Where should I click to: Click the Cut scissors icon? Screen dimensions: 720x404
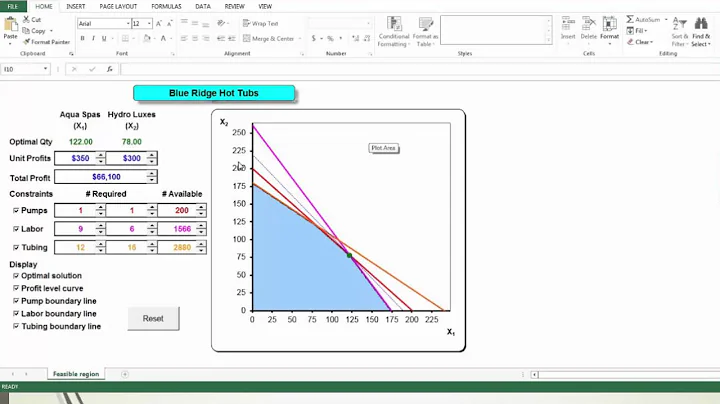(x=26, y=19)
